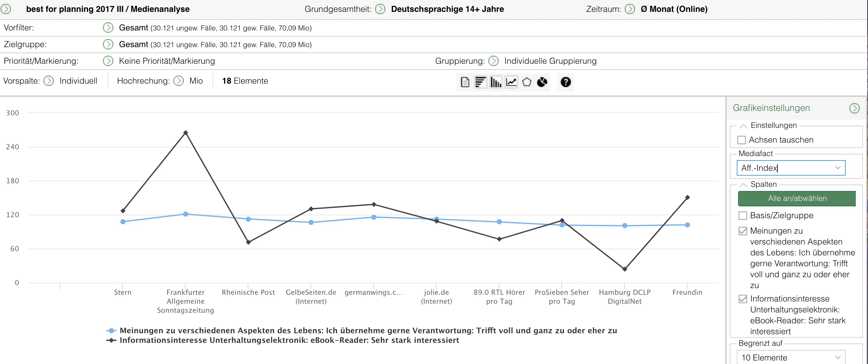The image size is (868, 364).
Task: Open the Grundgesamtheit selector arrow
Action: (x=380, y=9)
